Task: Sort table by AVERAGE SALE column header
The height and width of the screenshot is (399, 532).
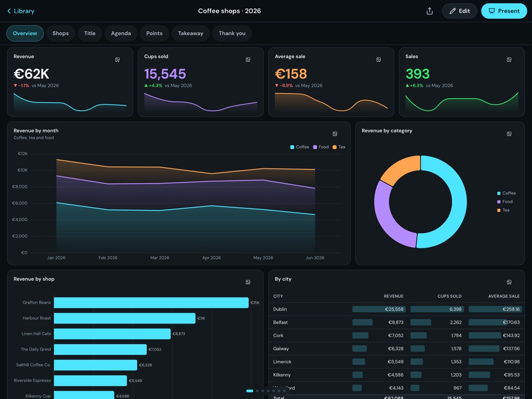Action: click(x=504, y=296)
